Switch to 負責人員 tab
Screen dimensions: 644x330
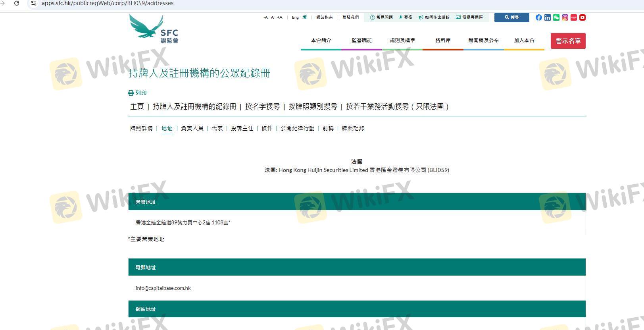coord(192,128)
